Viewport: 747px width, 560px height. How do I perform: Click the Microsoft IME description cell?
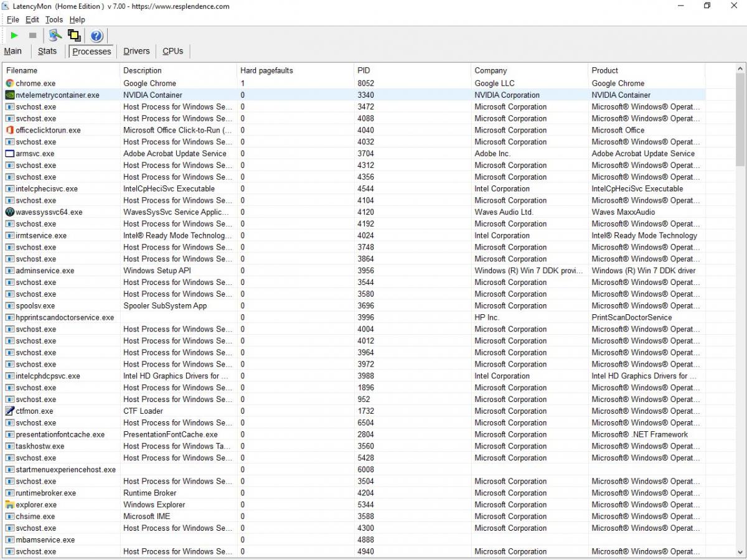[147, 516]
